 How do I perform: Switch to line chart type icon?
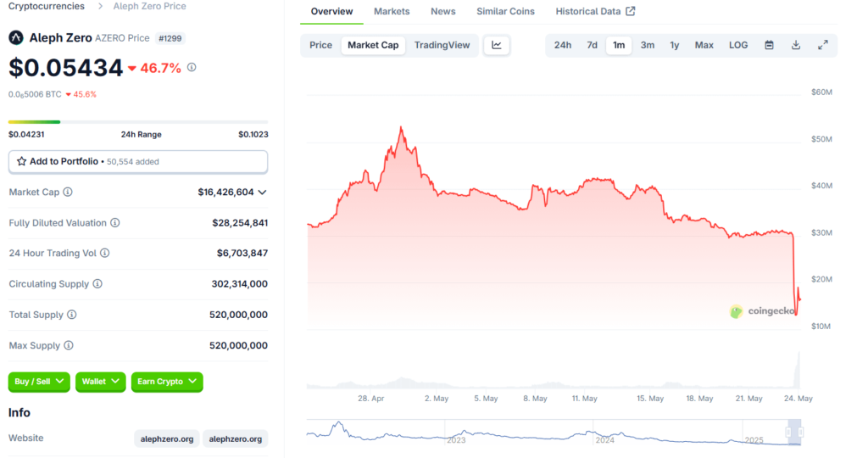pos(497,46)
